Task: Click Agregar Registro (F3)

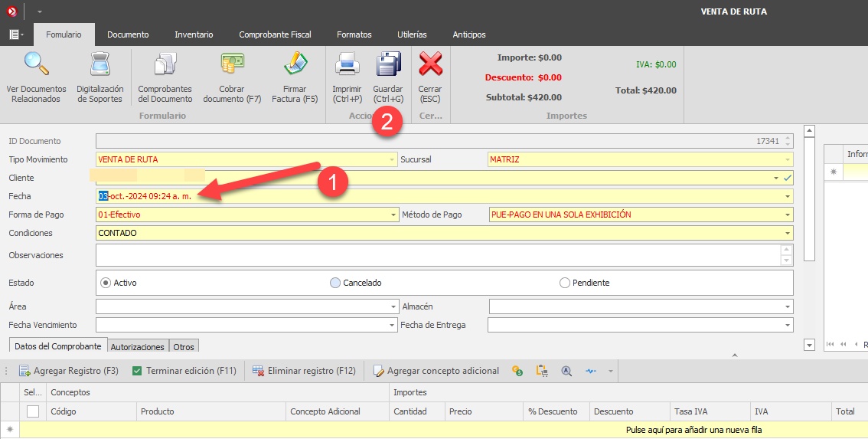Action: (x=69, y=371)
